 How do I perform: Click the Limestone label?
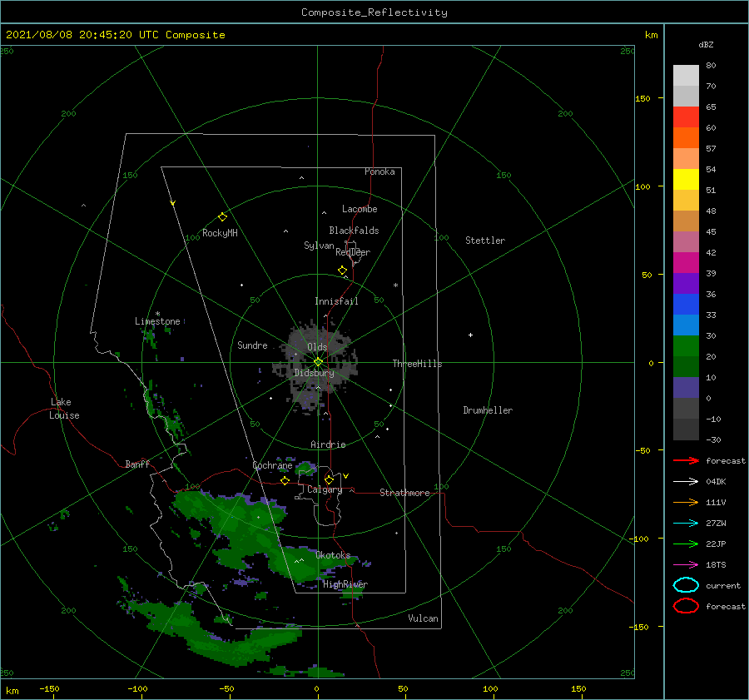(x=157, y=321)
